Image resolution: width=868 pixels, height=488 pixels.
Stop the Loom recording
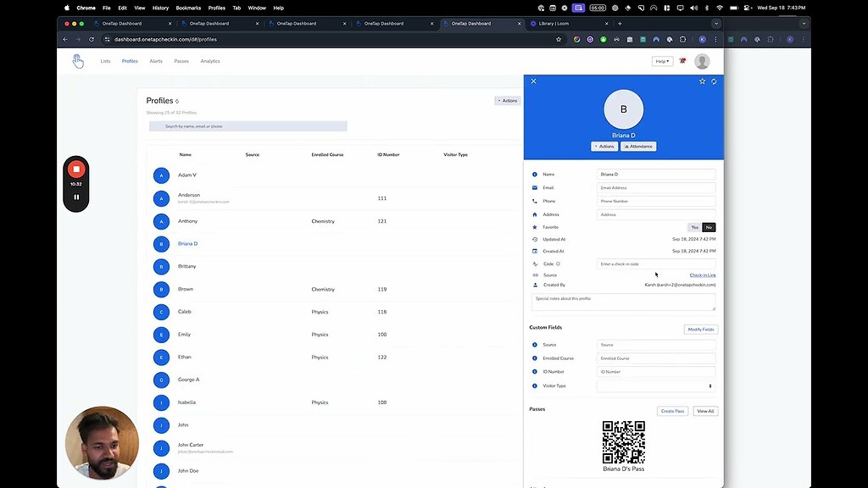(x=76, y=169)
